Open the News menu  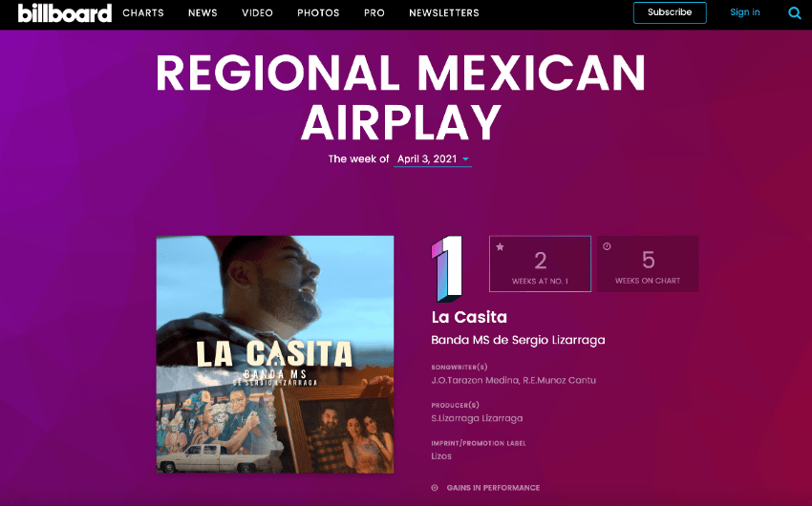tap(203, 13)
